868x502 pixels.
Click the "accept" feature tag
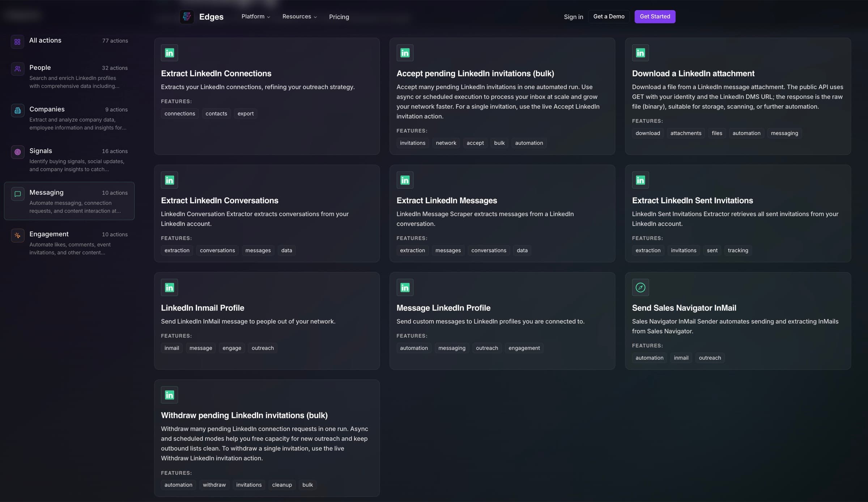[x=475, y=143]
